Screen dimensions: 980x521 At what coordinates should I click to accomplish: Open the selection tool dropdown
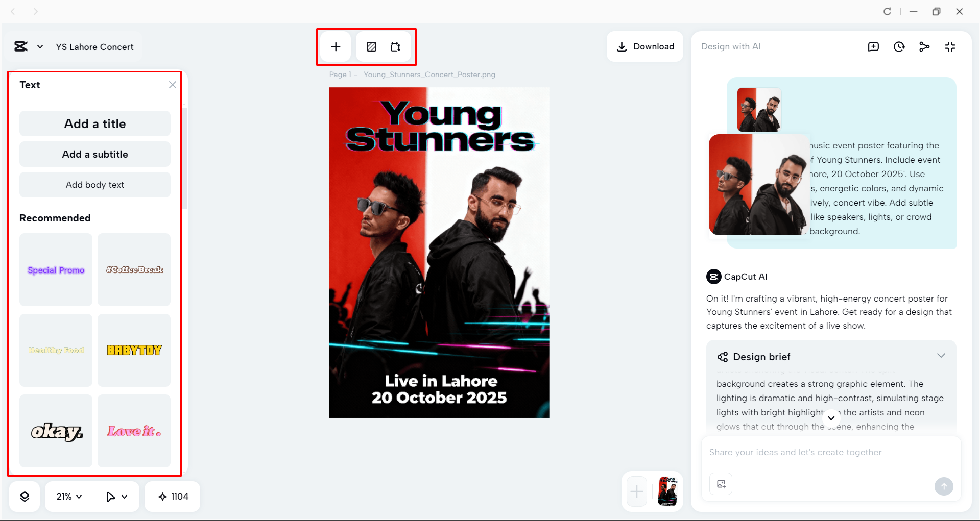[117, 496]
